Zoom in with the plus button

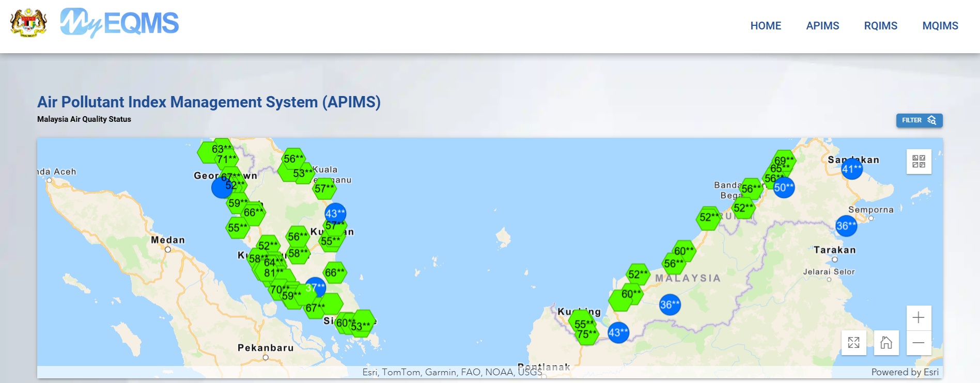pos(919,318)
